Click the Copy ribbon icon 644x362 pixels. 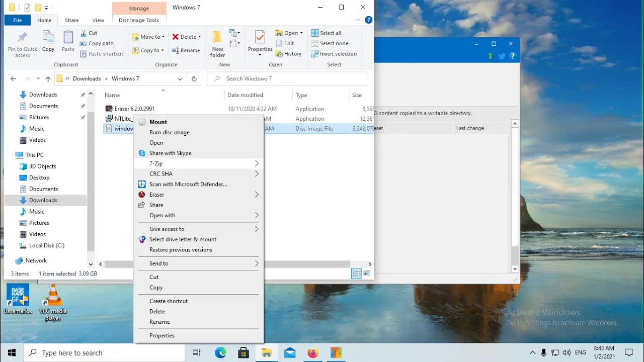pos(48,41)
